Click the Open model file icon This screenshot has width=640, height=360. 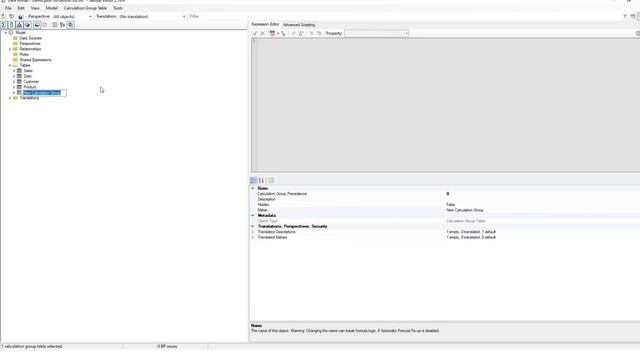click(4, 16)
